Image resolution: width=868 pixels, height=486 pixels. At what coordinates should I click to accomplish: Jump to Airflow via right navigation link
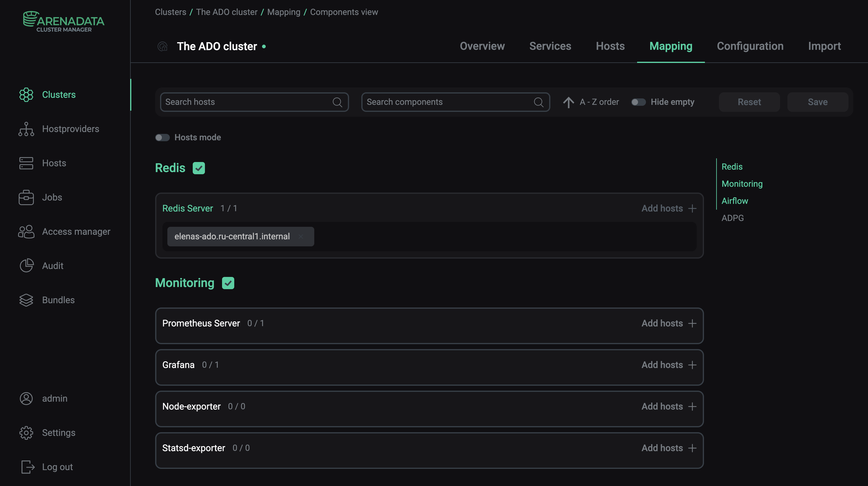735,201
